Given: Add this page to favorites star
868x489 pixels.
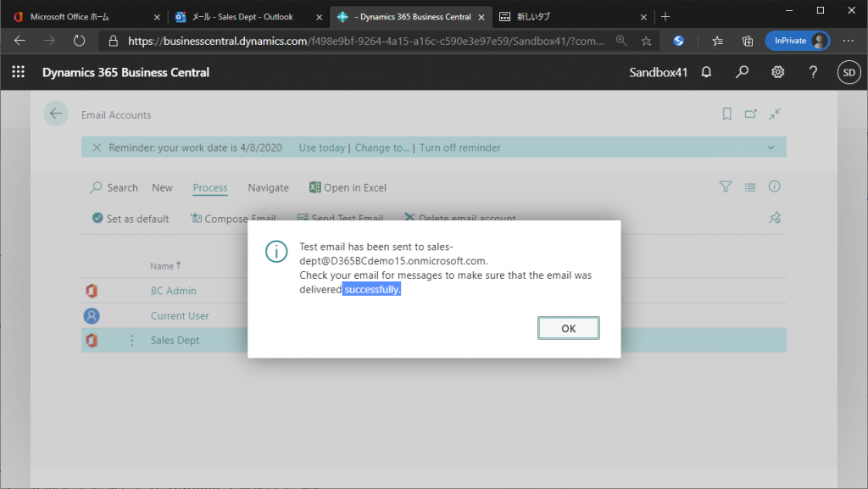Looking at the screenshot, I should pyautogui.click(x=646, y=41).
